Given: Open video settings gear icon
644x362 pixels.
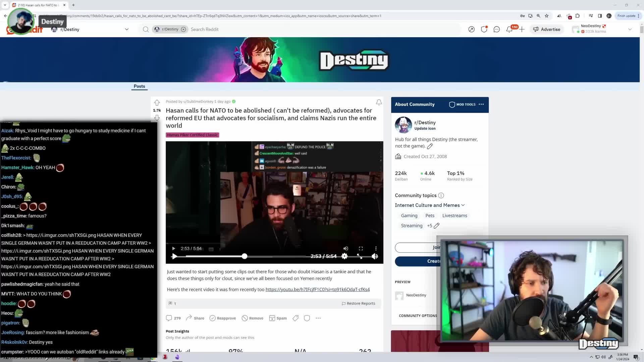Looking at the screenshot, I should tap(344, 256).
